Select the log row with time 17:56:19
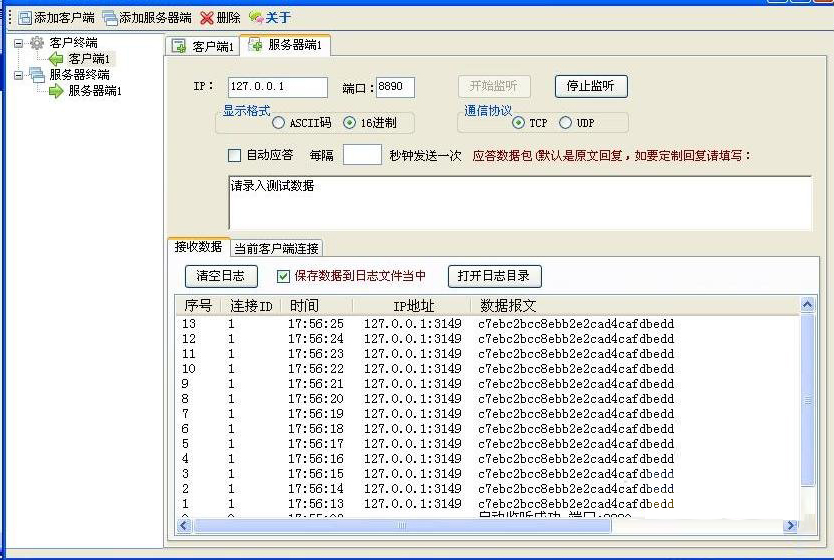Viewport: 834px width, 560px height. (x=487, y=414)
